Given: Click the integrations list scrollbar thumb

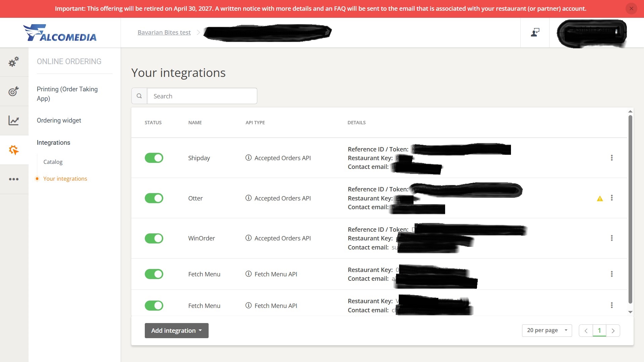Looking at the screenshot, I should [630, 210].
